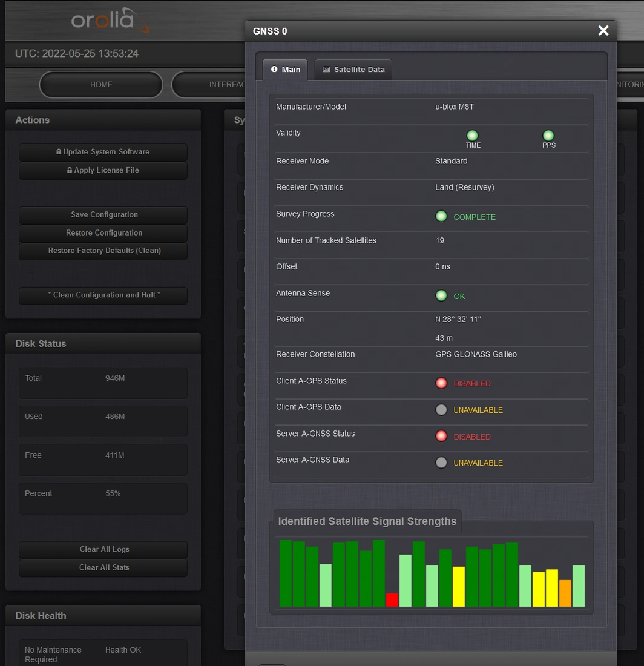Click Clear All Stats button
The height and width of the screenshot is (666, 644).
(x=103, y=568)
